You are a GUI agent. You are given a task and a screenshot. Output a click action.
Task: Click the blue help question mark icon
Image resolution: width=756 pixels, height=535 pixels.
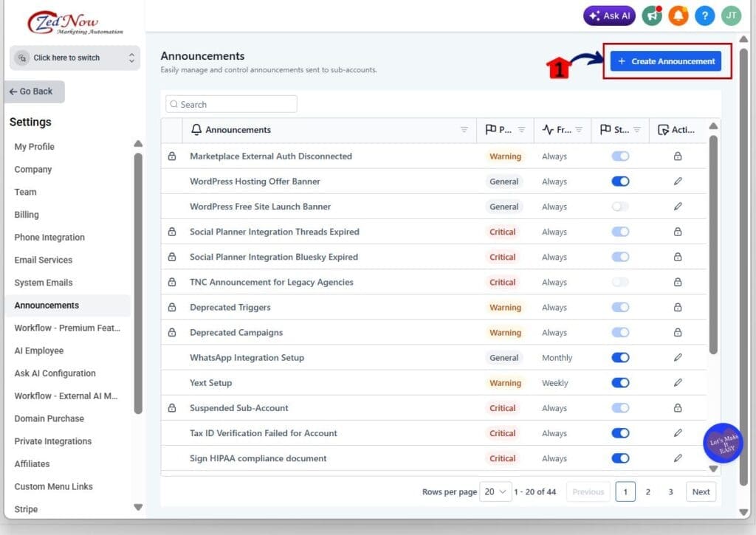click(x=704, y=15)
